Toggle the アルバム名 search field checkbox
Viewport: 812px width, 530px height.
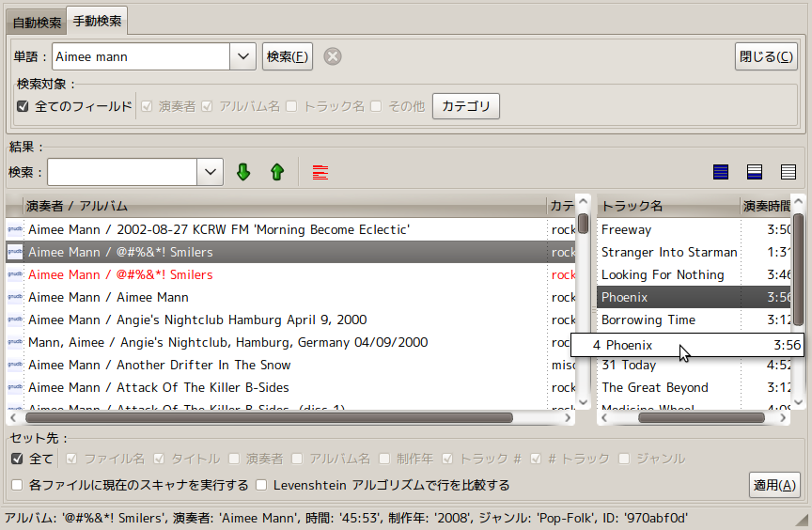[x=207, y=106]
